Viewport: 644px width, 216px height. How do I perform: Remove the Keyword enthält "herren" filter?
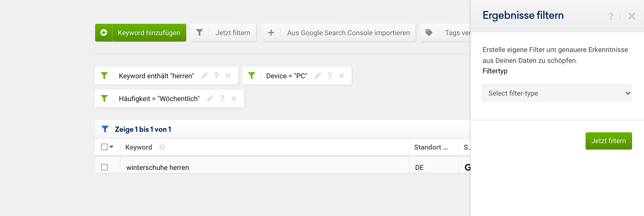pyautogui.click(x=228, y=76)
